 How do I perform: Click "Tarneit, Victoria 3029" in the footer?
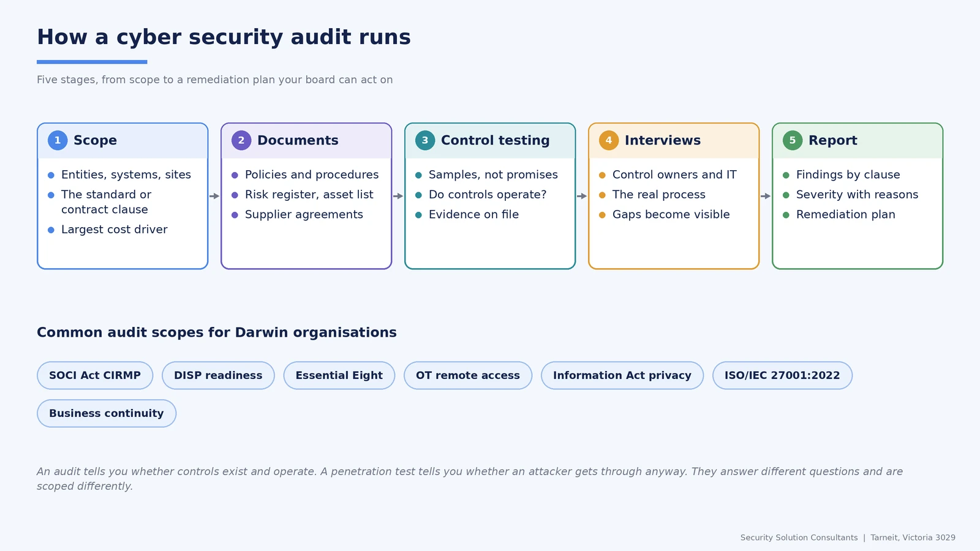tap(913, 538)
